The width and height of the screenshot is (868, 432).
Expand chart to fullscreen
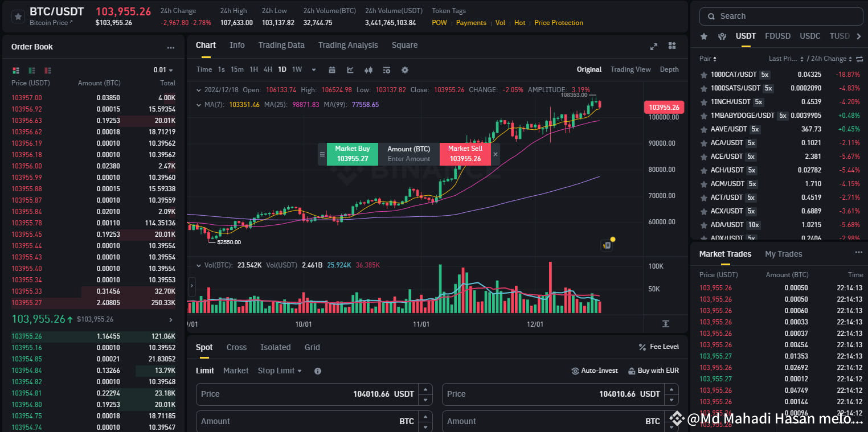point(654,46)
